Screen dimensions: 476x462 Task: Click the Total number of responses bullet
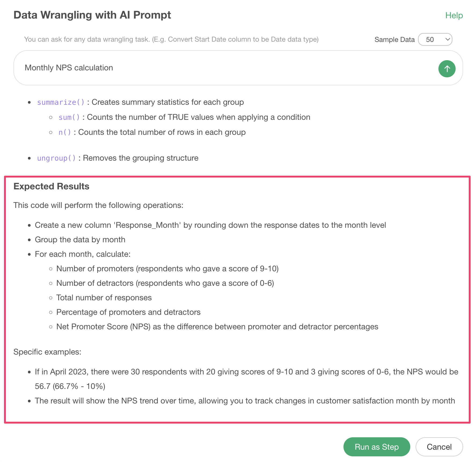coord(104,298)
